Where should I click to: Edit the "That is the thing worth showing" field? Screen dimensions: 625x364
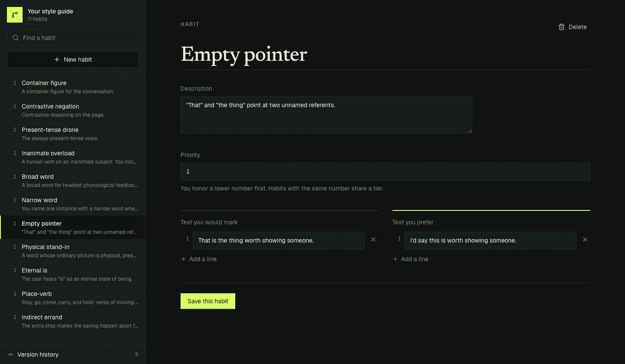point(279,240)
